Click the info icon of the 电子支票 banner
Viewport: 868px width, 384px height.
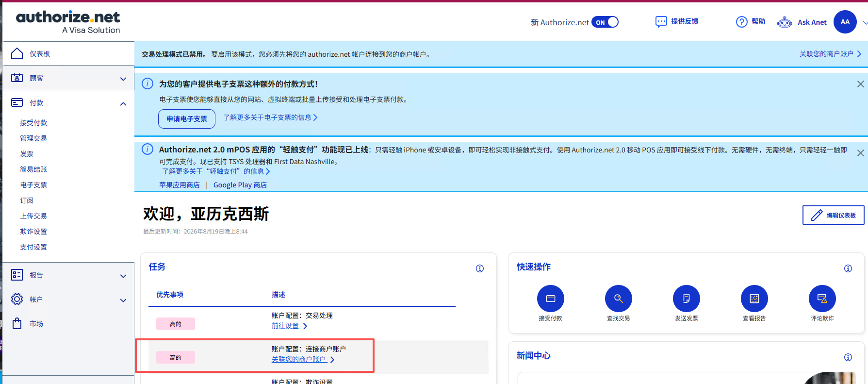click(x=147, y=83)
